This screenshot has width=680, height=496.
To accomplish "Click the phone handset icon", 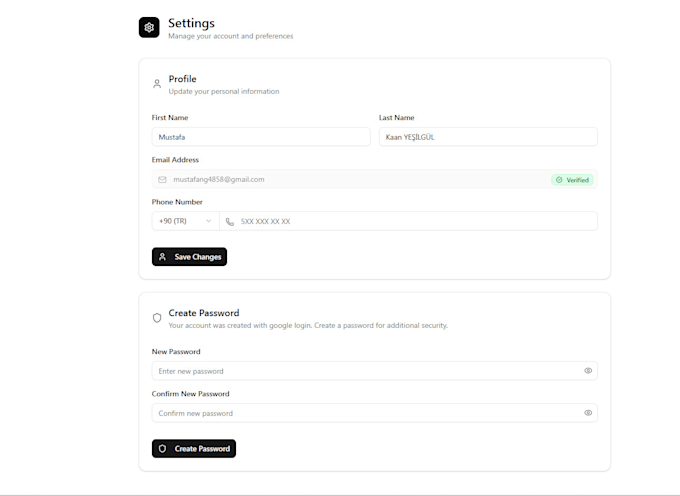I will pyautogui.click(x=230, y=221).
